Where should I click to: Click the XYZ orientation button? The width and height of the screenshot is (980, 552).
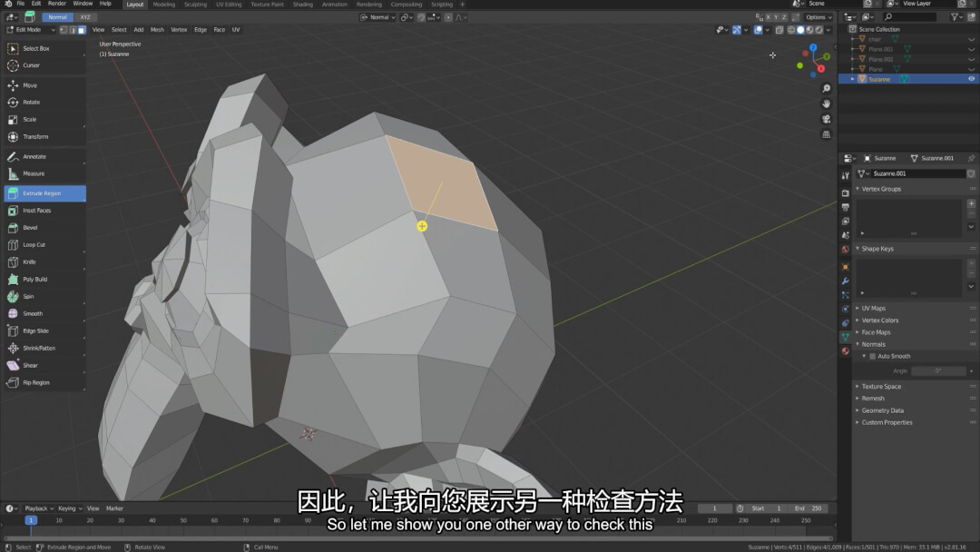(x=85, y=17)
